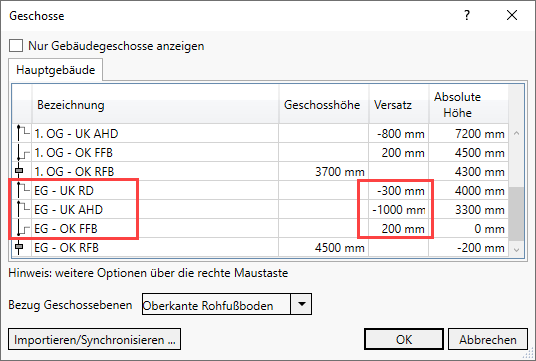The height and width of the screenshot is (361, 536).
Task: Confirm with the OK button
Action: point(404,339)
